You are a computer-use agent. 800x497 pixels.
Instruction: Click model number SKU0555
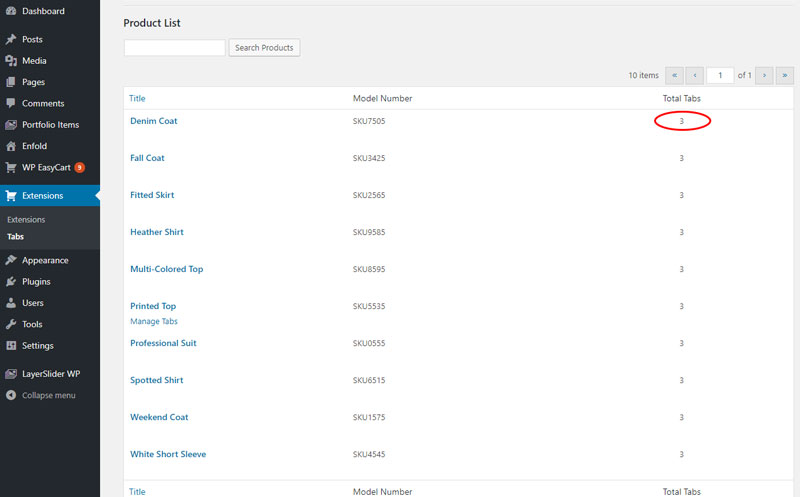[x=369, y=343]
